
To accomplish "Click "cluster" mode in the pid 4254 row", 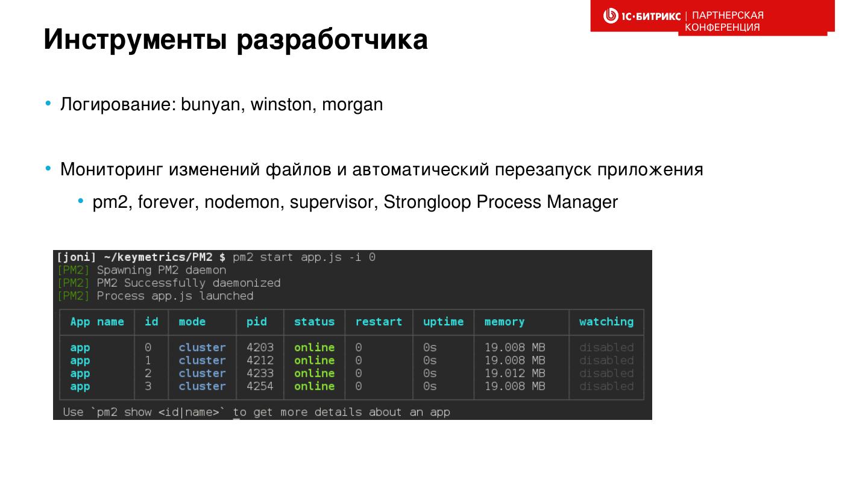I will tap(202, 386).
